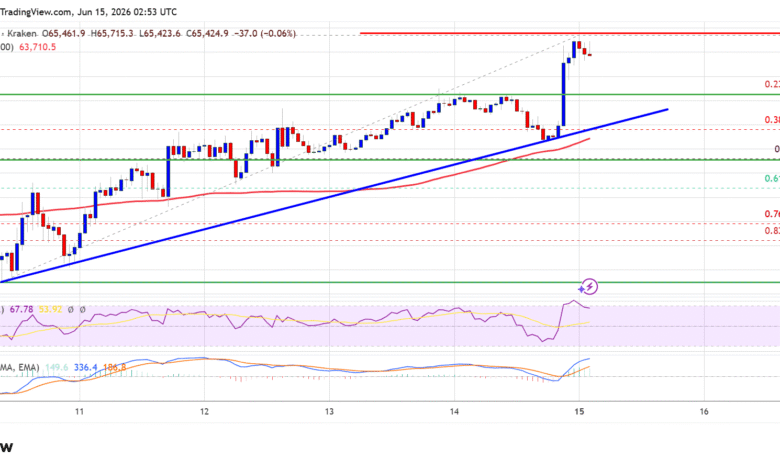Click the orange signal value '186.8'
Image resolution: width=780 pixels, height=470 pixels.
coord(114,368)
